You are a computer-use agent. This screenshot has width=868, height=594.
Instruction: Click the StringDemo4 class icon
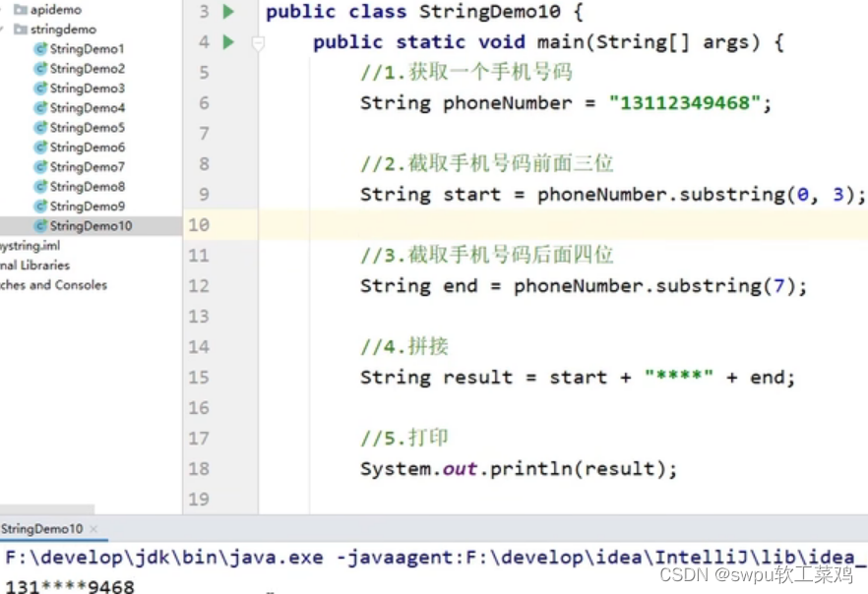click(39, 108)
